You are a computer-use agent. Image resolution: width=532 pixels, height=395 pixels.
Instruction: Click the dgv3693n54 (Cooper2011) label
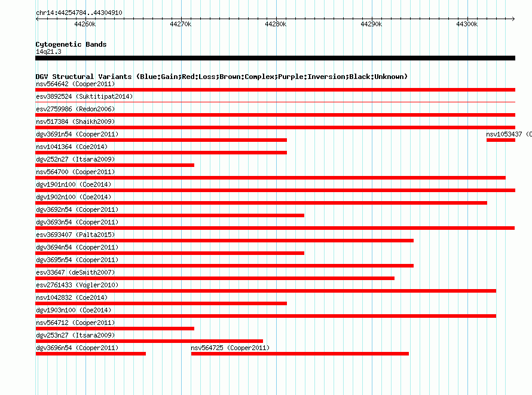click(x=77, y=222)
